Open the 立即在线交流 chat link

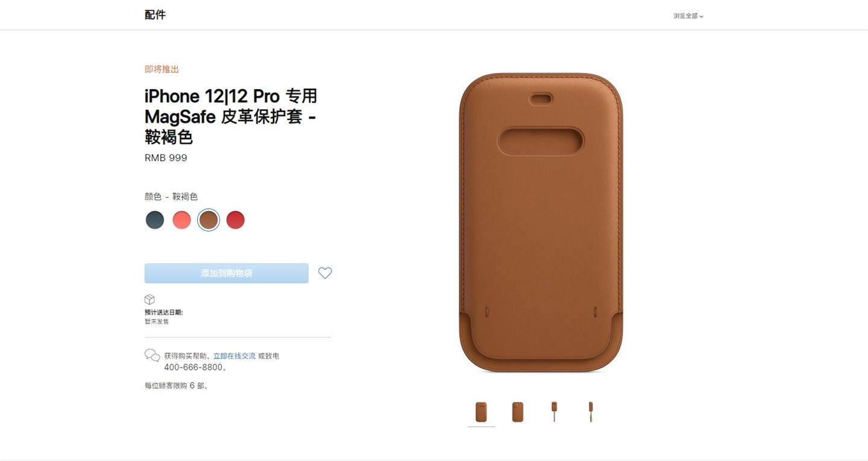pyautogui.click(x=234, y=356)
